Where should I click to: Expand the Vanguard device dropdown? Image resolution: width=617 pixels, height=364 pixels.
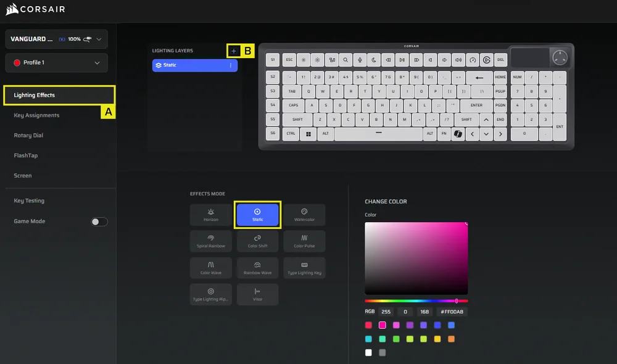click(x=99, y=39)
